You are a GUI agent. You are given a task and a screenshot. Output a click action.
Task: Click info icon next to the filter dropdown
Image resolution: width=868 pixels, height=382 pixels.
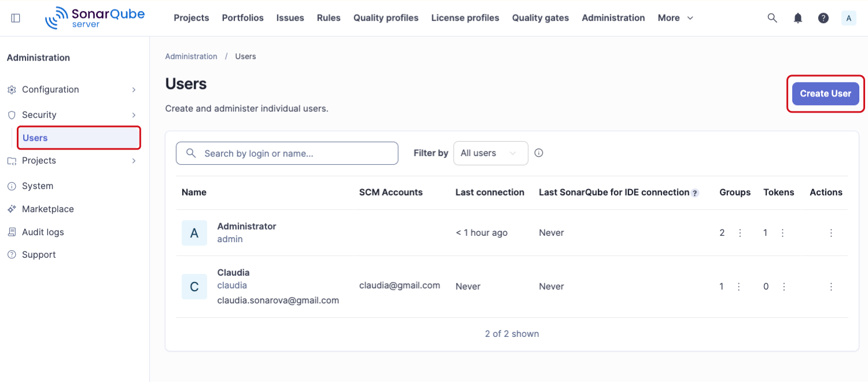[x=539, y=153]
